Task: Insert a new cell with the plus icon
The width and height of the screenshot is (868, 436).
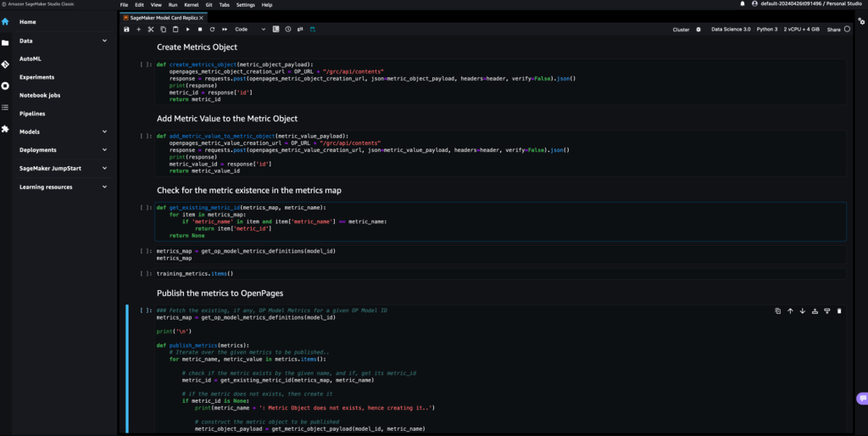Action: [139, 30]
